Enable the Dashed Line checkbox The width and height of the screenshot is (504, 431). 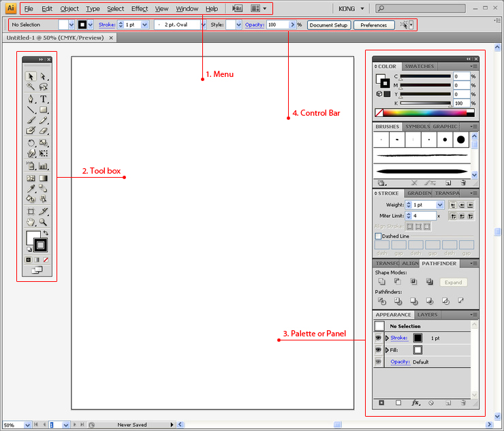pos(379,236)
